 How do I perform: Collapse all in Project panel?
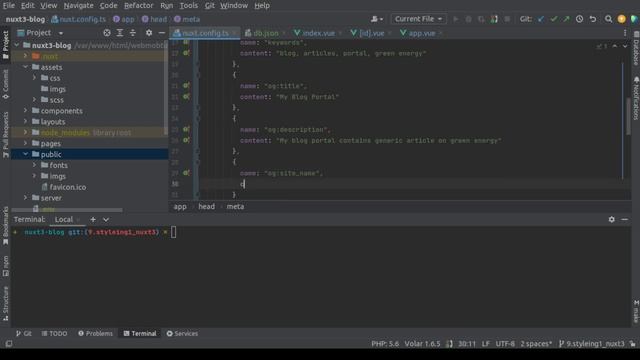pyautogui.click(x=133, y=33)
